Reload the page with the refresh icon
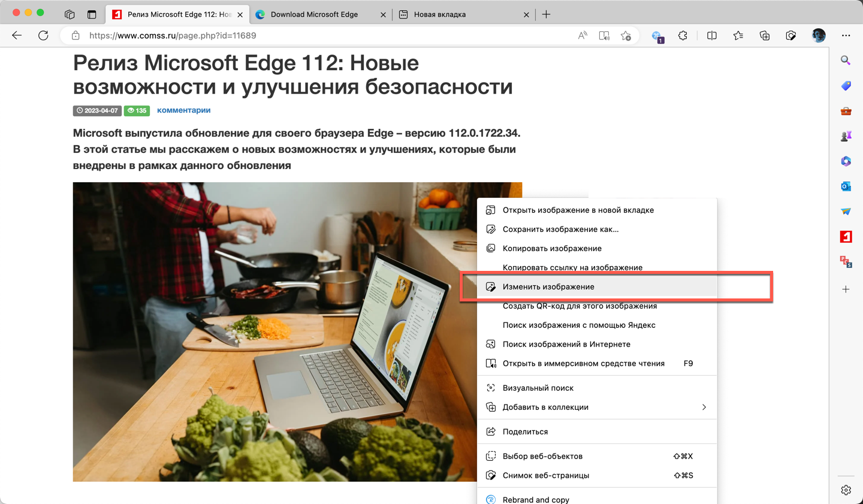 coord(43,35)
